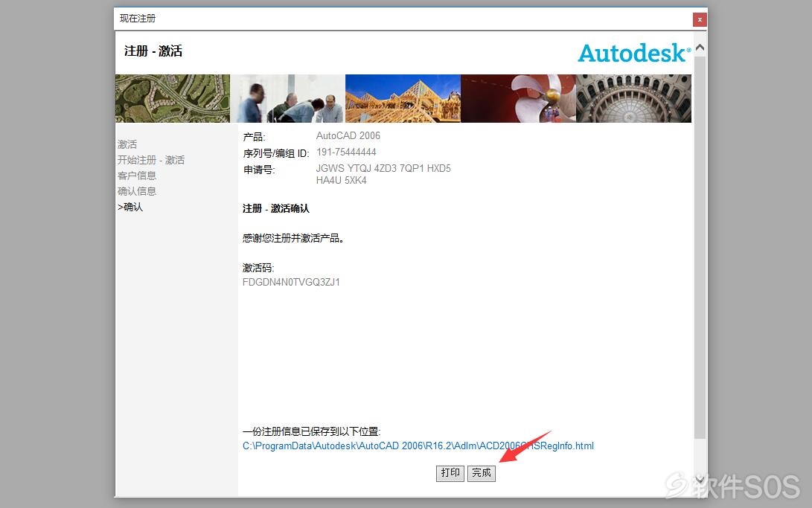812x508 pixels.
Task: Click the people meeting banner image
Action: [287, 98]
